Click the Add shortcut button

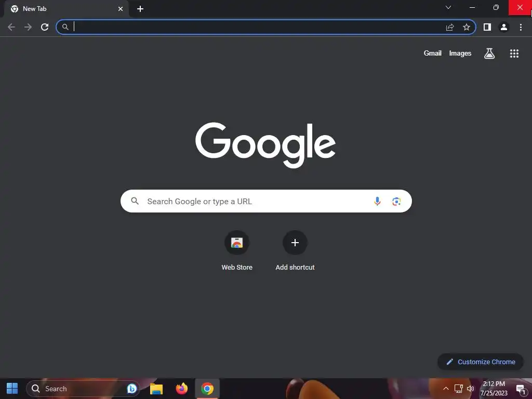295,250
